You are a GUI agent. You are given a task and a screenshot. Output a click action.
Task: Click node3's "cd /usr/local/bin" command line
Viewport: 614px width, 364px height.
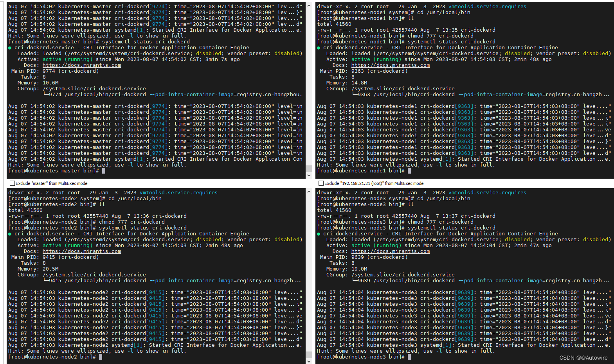tap(394, 199)
